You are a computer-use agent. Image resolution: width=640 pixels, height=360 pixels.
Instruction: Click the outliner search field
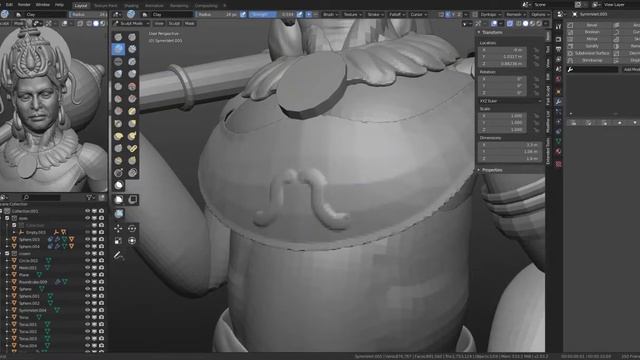(41, 198)
